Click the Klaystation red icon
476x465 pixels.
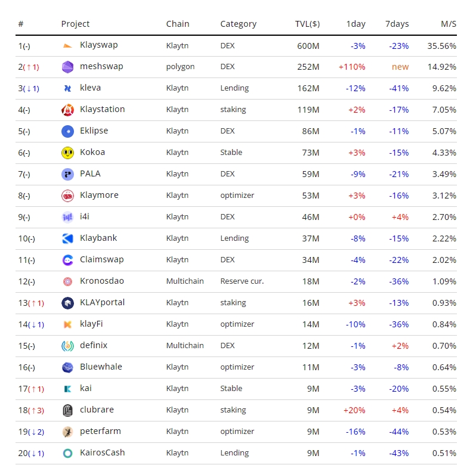67,110
